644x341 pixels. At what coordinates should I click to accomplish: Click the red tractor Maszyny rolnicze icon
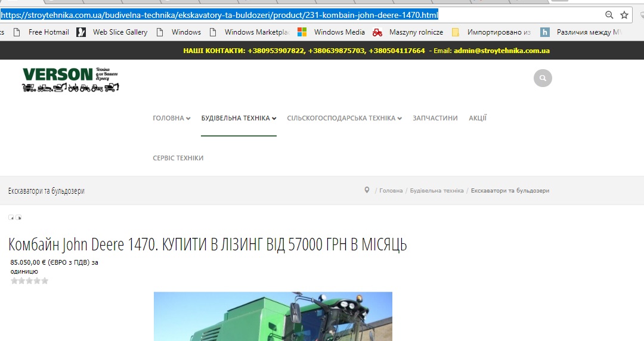[x=377, y=32]
